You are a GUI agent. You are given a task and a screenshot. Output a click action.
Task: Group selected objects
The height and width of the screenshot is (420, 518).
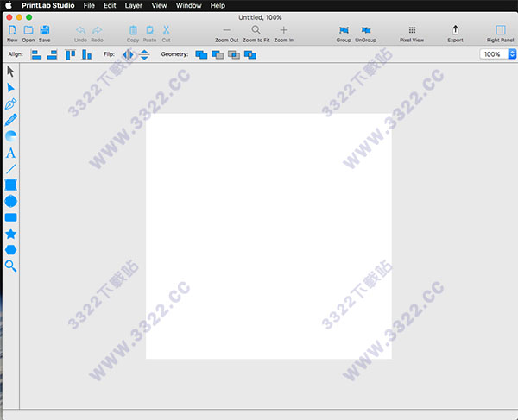pyautogui.click(x=344, y=34)
